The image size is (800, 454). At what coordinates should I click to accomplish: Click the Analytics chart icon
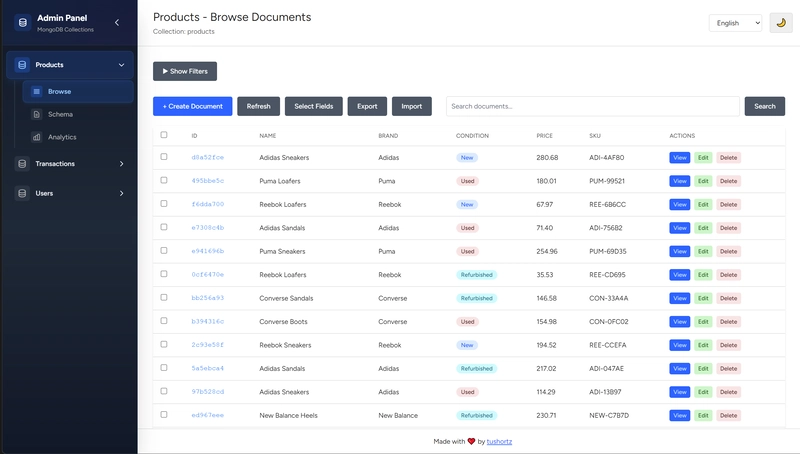click(x=37, y=137)
